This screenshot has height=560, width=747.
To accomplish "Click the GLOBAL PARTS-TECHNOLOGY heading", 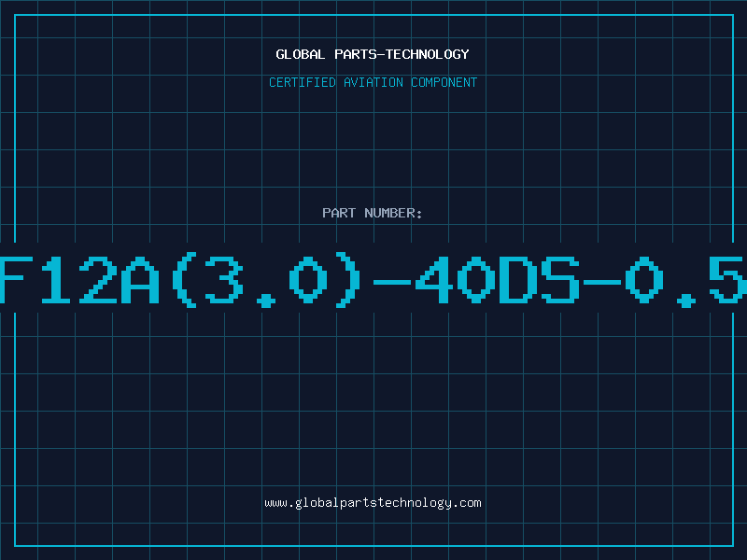I will pyautogui.click(x=373, y=54).
